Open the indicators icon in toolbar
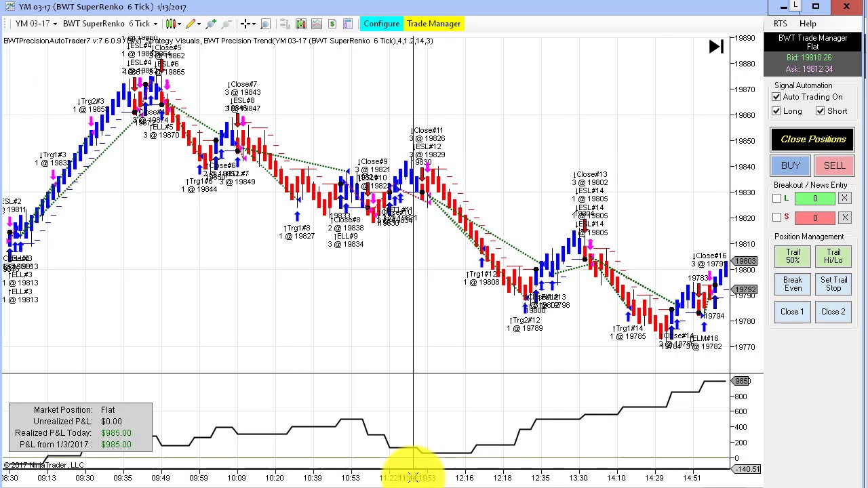 301,24
